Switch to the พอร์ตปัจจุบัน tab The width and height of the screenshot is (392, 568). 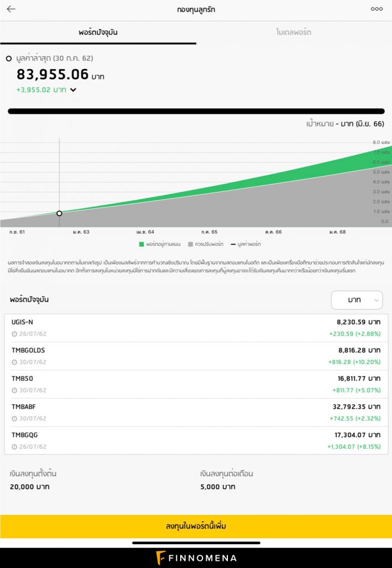(x=98, y=32)
